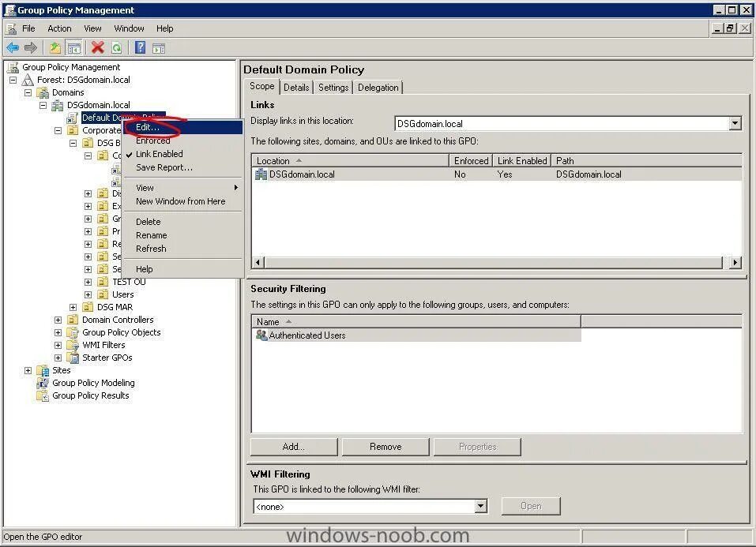Click the Back arrow toolbar icon
This screenshot has width=756, height=547.
pos(13,47)
